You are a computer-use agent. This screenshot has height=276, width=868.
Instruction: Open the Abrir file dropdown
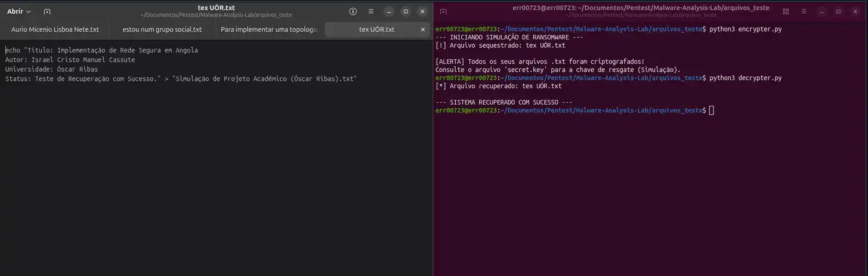pos(19,11)
